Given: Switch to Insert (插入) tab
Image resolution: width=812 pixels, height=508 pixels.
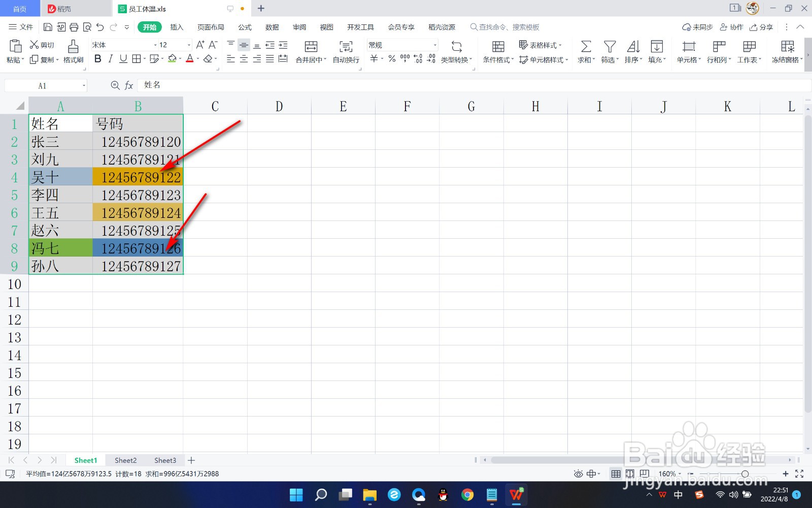Looking at the screenshot, I should click(x=177, y=27).
